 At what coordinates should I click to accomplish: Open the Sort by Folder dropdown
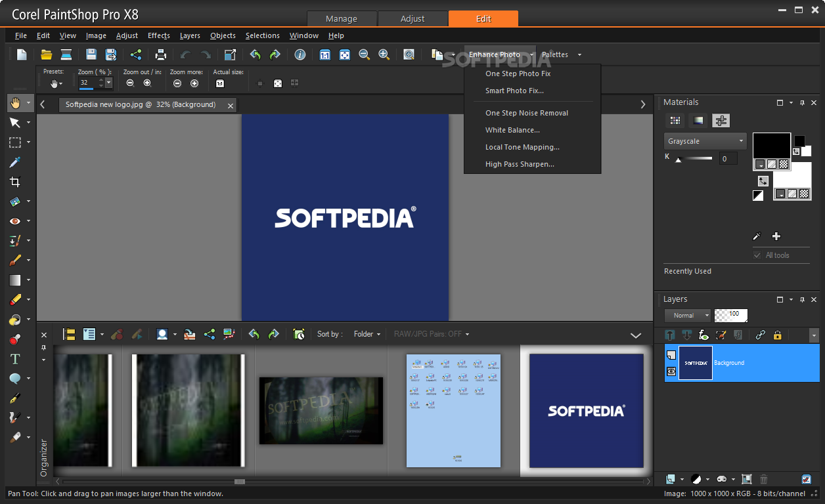tap(367, 334)
